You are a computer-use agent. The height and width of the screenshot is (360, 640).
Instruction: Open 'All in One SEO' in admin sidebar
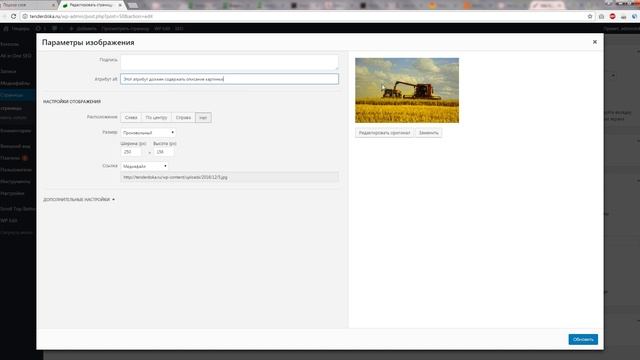16,56
